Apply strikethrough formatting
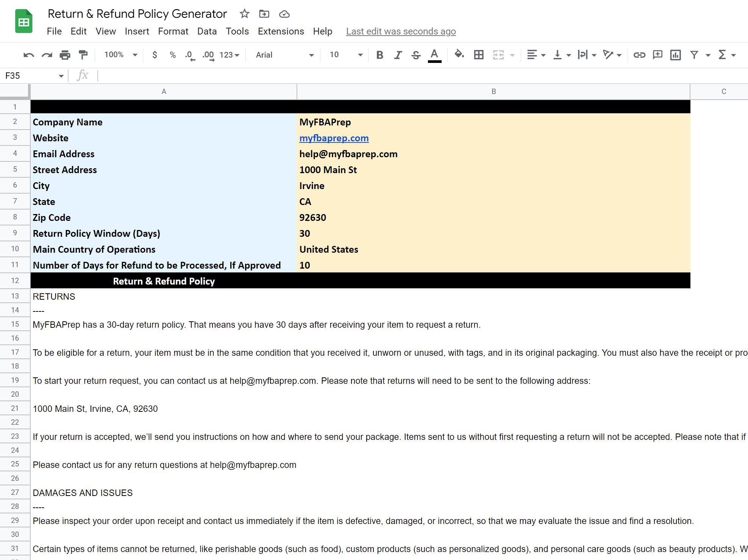 [x=416, y=55]
